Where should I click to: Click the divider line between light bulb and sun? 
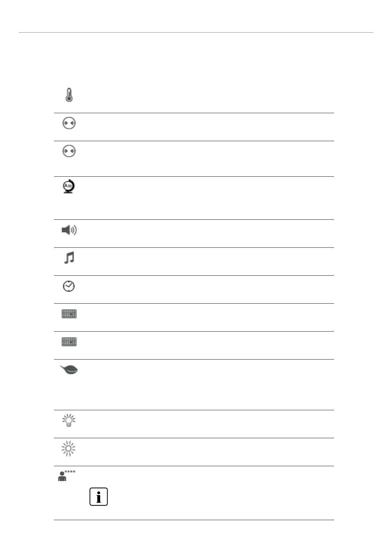pyautogui.click(x=194, y=438)
